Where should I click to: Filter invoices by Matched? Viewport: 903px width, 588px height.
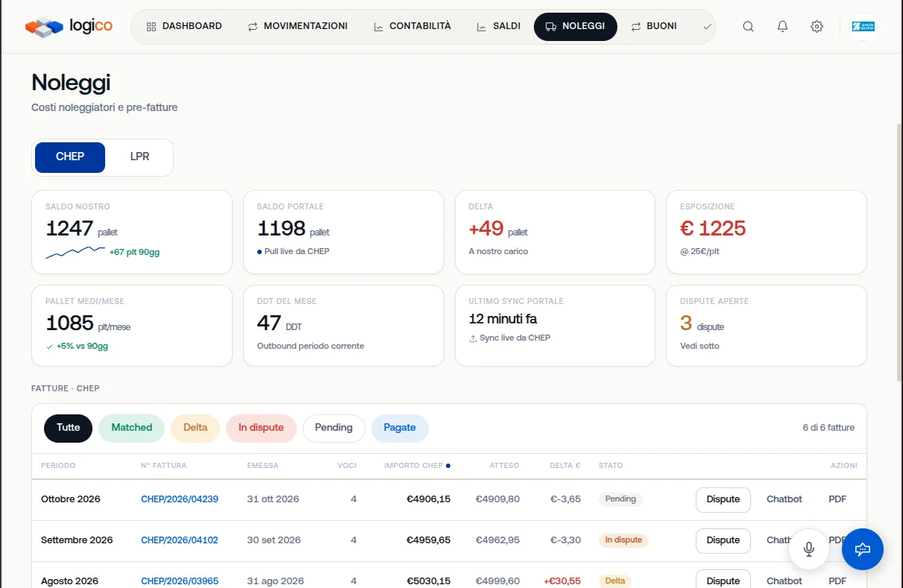click(x=131, y=428)
